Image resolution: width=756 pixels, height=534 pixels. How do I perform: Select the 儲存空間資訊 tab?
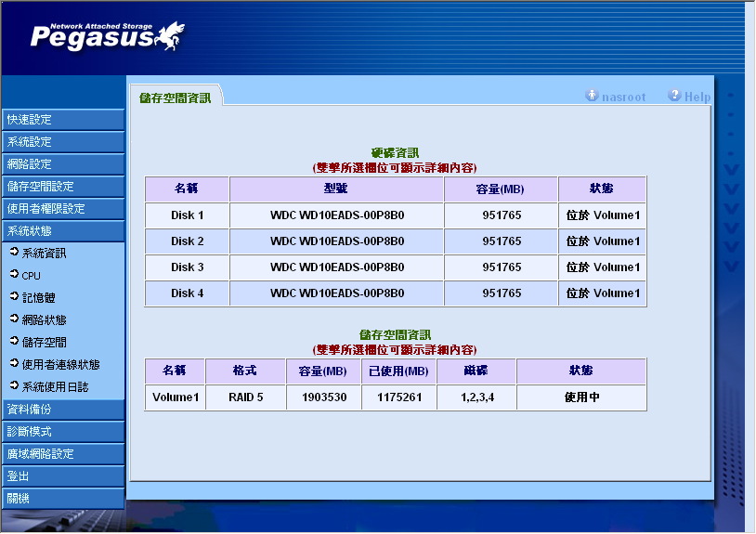176,98
